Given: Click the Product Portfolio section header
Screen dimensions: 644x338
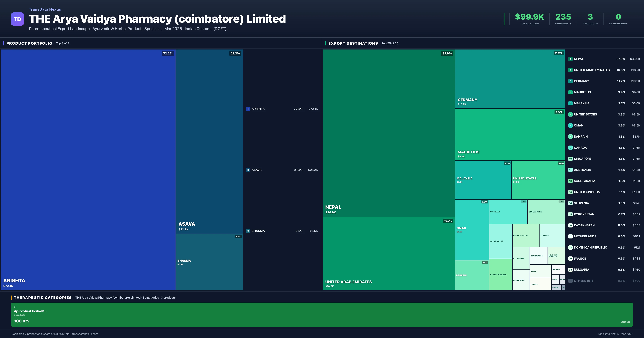Looking at the screenshot, I should 29,43.
